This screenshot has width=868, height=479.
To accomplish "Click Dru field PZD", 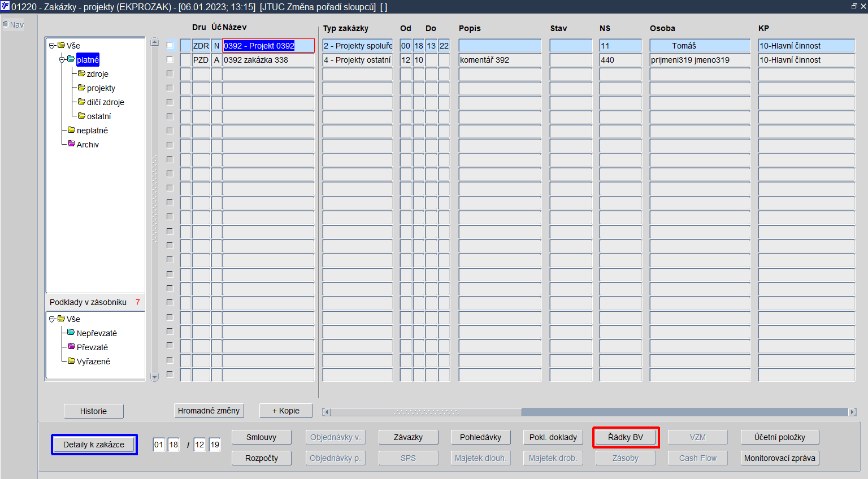I will [201, 60].
